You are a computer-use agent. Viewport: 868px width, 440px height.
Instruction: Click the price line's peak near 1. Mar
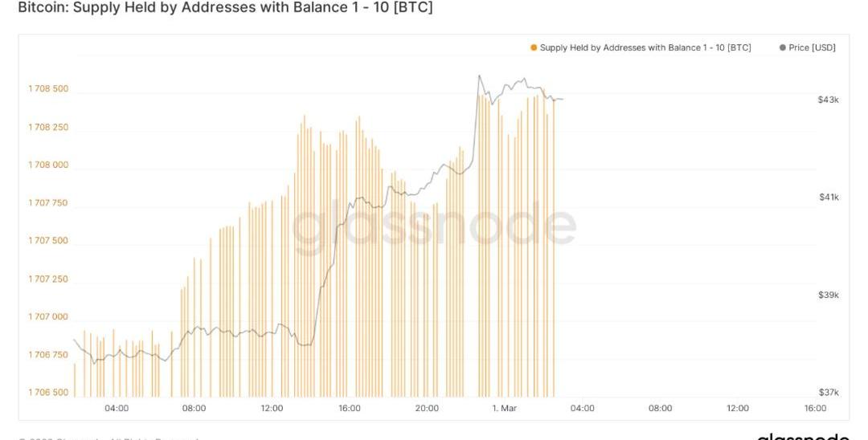coord(479,76)
